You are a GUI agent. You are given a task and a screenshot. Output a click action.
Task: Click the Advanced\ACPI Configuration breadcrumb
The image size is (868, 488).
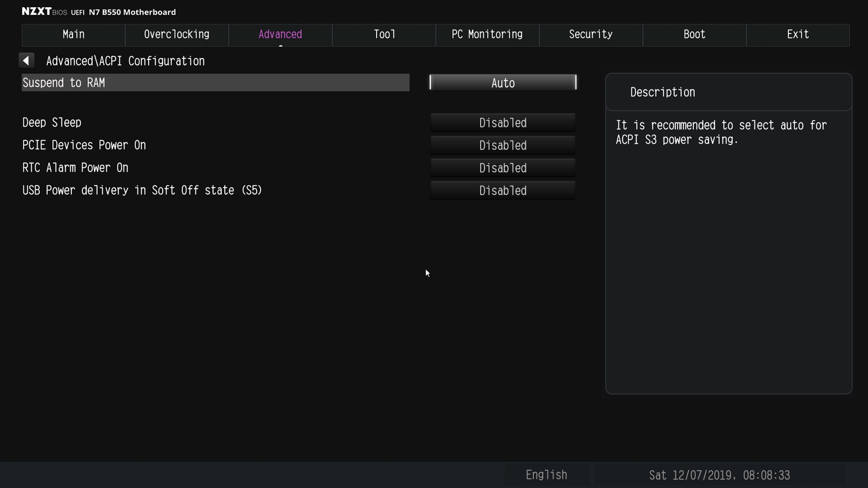click(x=126, y=61)
